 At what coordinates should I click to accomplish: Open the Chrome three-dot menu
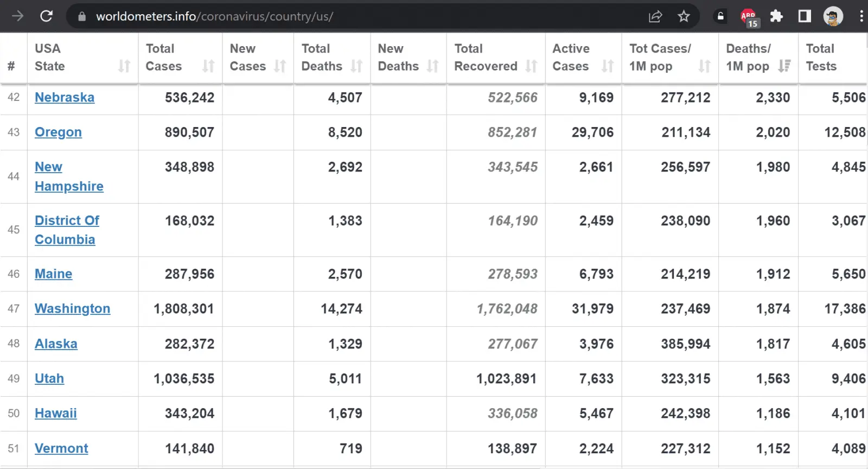861,16
